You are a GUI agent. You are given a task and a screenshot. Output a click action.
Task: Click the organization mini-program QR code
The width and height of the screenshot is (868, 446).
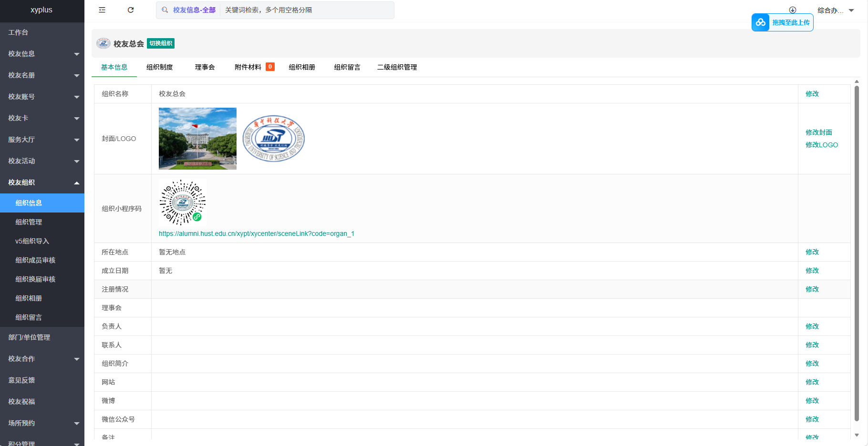(x=183, y=203)
